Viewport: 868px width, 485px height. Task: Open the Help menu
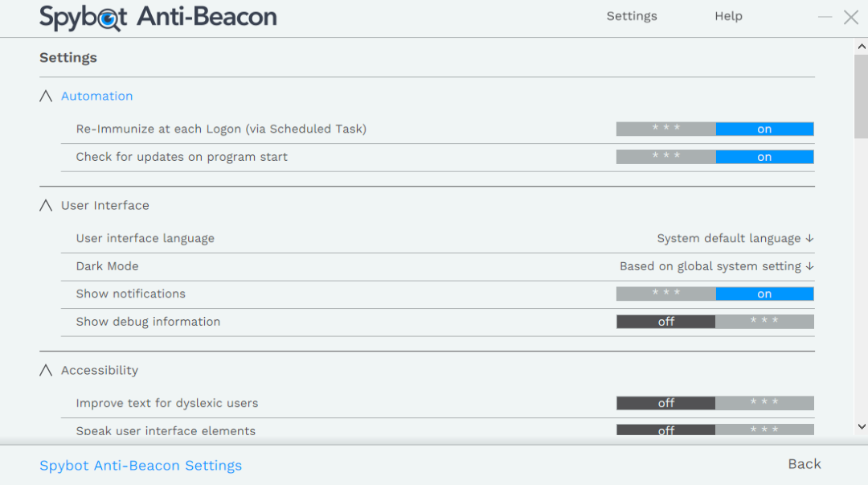coord(728,16)
